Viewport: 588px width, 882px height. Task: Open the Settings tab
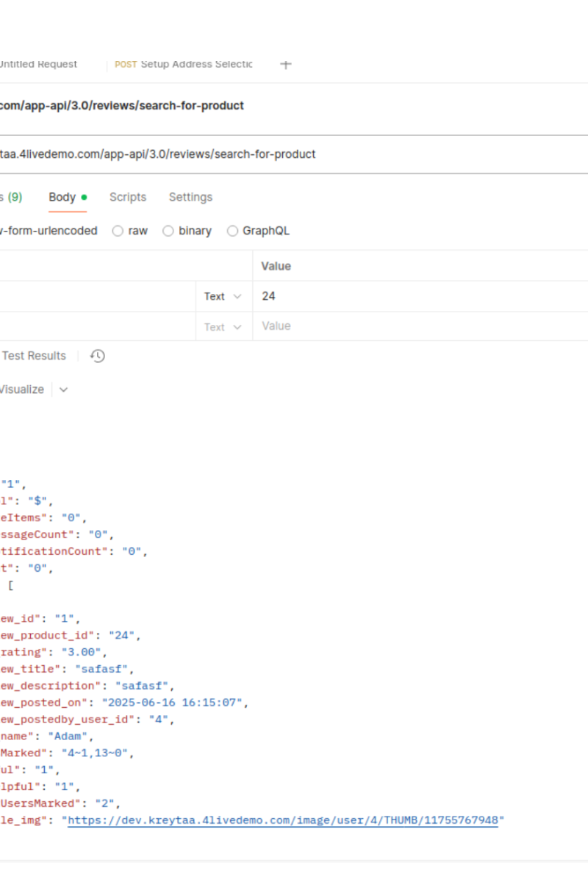pyautogui.click(x=190, y=197)
